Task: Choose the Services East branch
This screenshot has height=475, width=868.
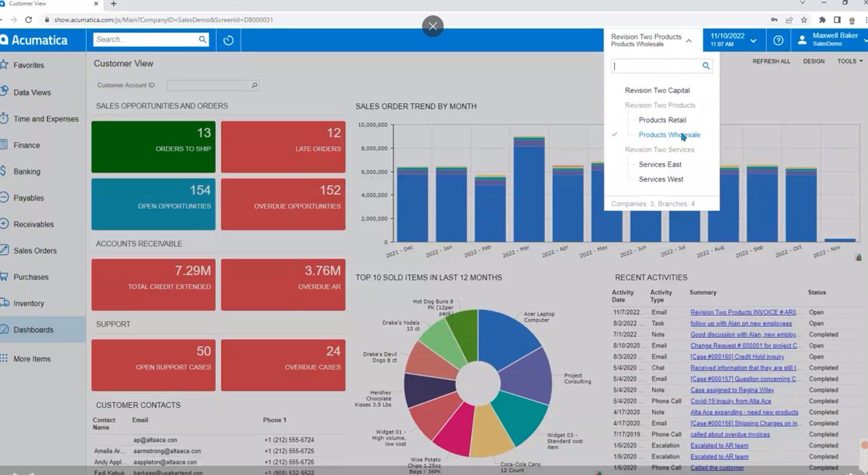Action: pyautogui.click(x=660, y=165)
